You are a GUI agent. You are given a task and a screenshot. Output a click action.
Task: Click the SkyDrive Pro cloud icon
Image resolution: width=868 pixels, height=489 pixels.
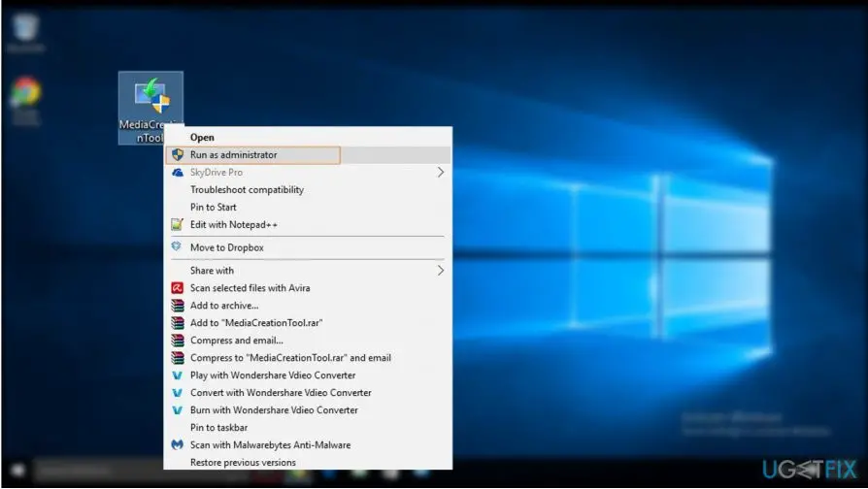pyautogui.click(x=178, y=173)
